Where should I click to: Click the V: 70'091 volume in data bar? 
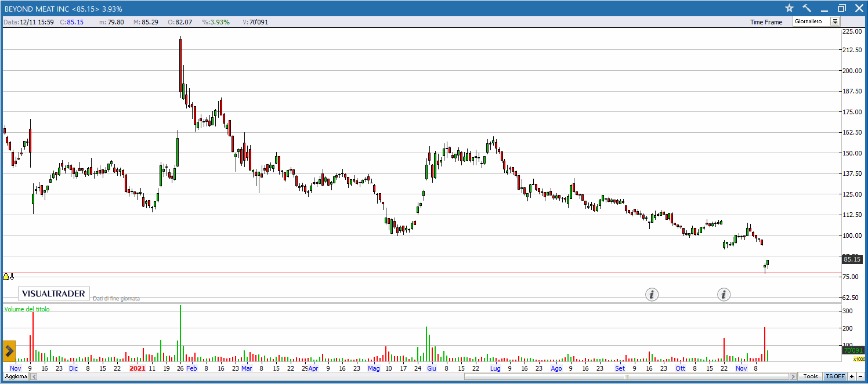pyautogui.click(x=255, y=22)
